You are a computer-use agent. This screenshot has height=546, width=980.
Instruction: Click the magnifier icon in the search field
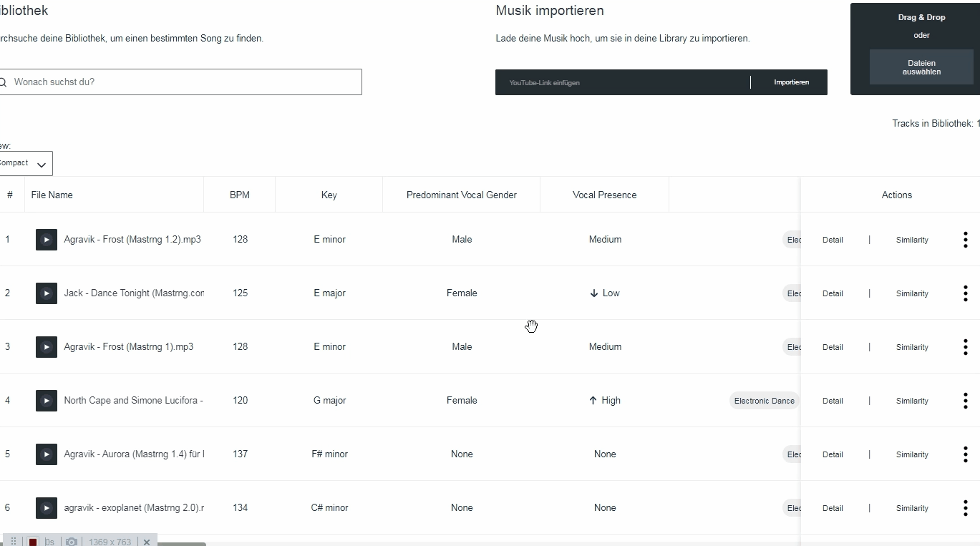pos(3,82)
